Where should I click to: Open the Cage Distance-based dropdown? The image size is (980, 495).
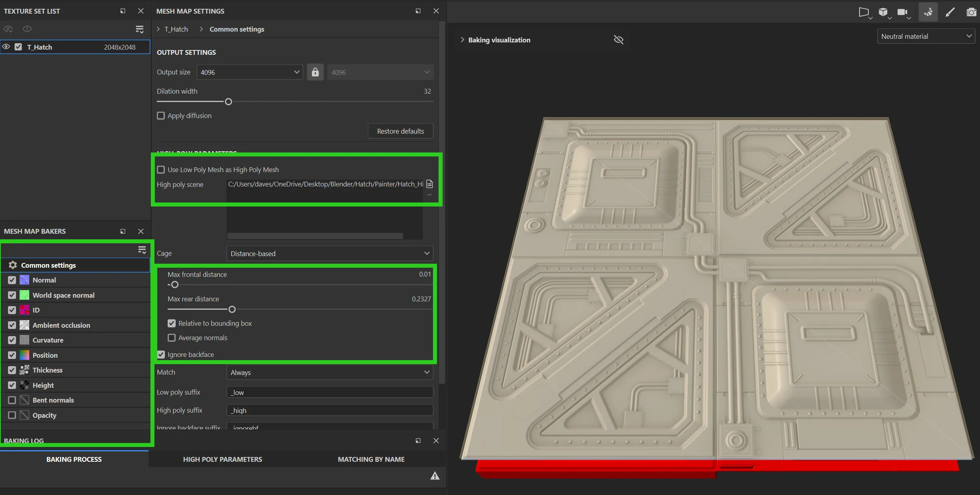pyautogui.click(x=330, y=254)
